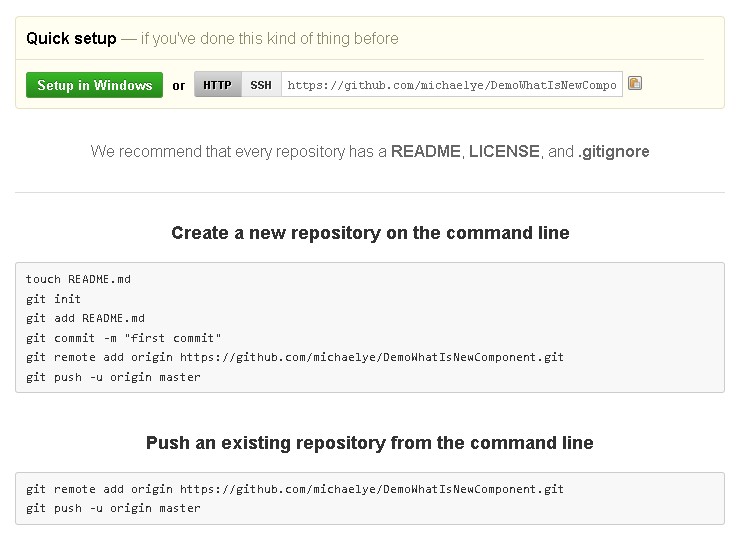The width and height of the screenshot is (739, 557).
Task: Click the 'Create a new repository on the command line' heading
Action: [370, 233]
